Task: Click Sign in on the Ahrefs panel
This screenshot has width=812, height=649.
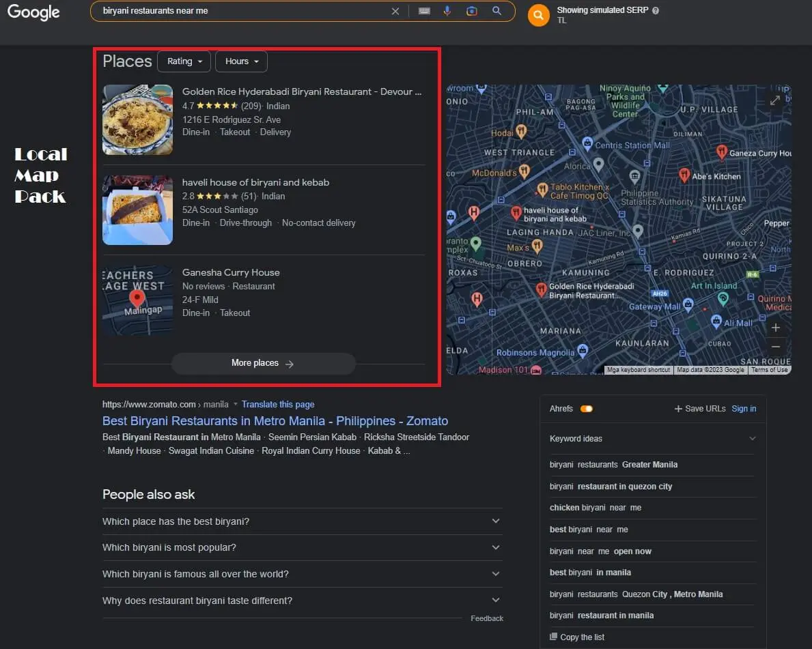Action: tap(744, 409)
